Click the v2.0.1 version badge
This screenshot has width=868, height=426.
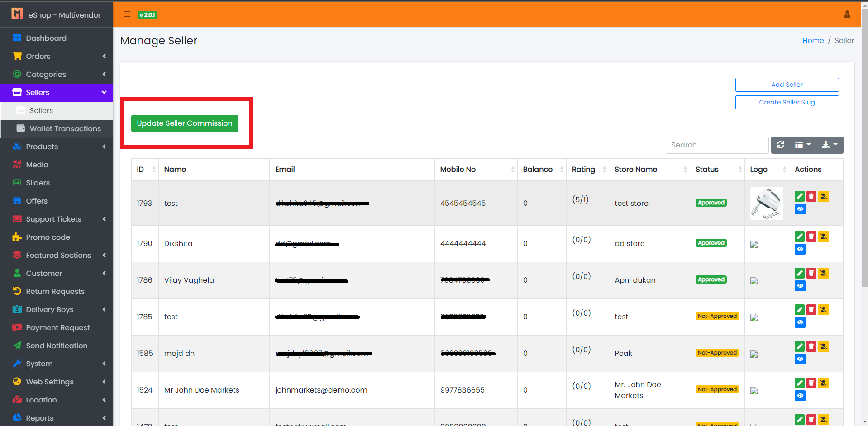coord(147,15)
